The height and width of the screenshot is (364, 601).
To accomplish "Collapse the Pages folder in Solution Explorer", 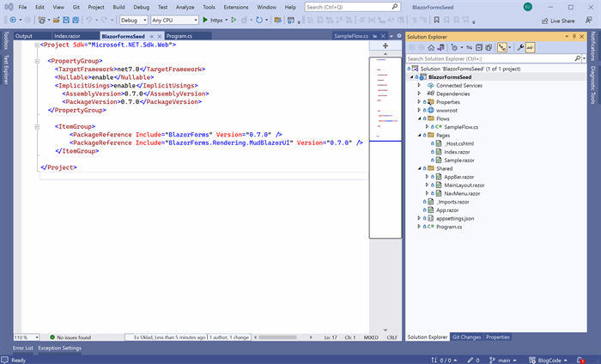I will click(x=419, y=136).
